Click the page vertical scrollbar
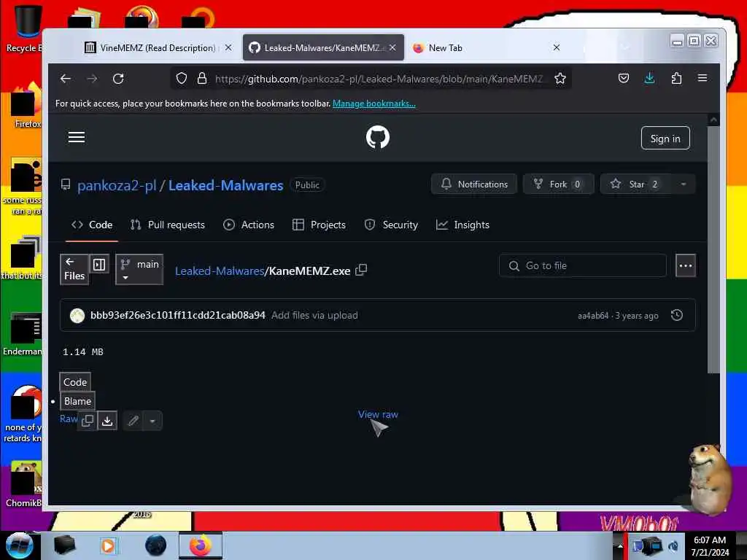Image resolution: width=747 pixels, height=560 pixels. click(x=713, y=250)
